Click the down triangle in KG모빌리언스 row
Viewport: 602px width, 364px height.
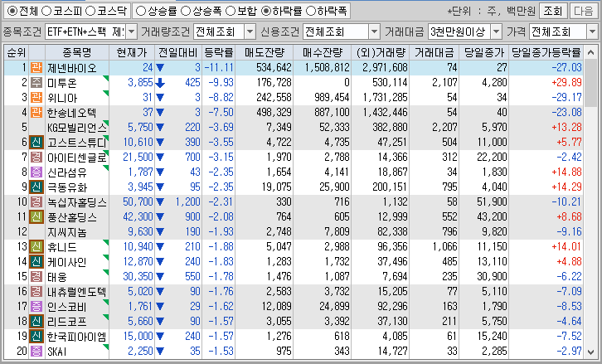(x=160, y=128)
